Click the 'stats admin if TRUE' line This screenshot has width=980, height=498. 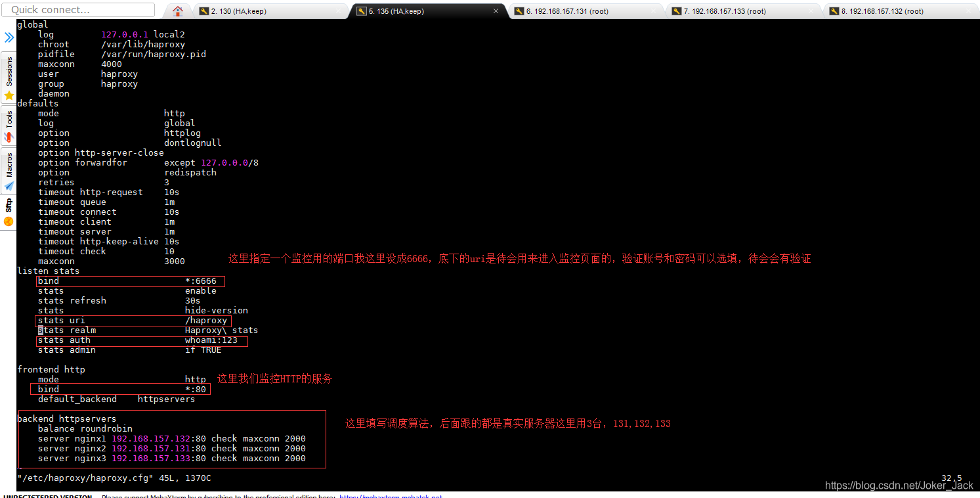coord(130,350)
